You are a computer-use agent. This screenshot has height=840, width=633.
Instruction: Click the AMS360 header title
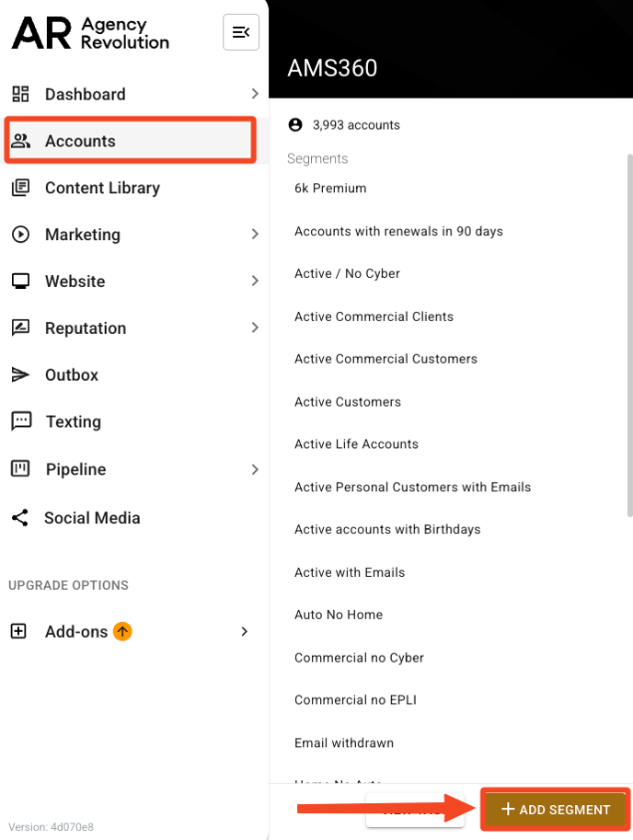pos(332,68)
